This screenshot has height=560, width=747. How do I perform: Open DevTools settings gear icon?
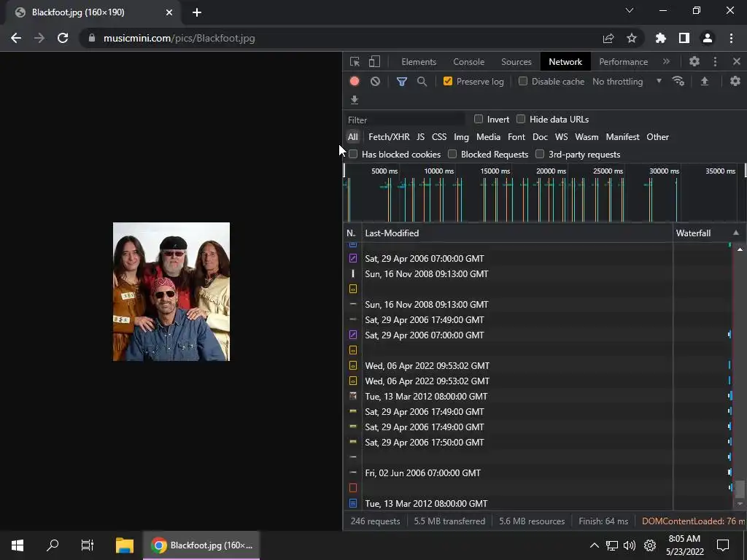pyautogui.click(x=694, y=62)
